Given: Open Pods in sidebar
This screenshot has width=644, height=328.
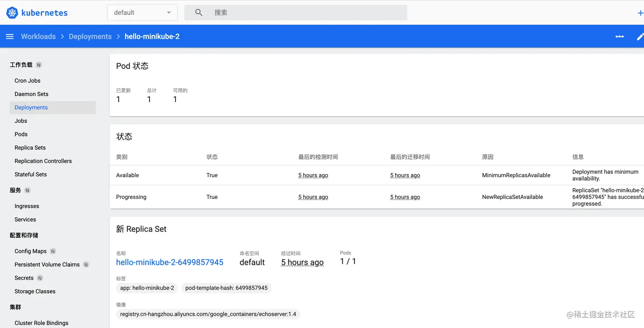Looking at the screenshot, I should click(x=21, y=134).
